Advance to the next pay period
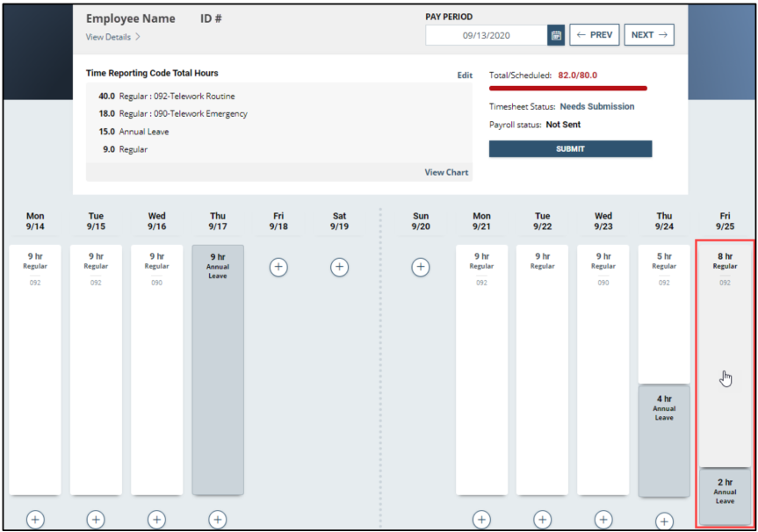This screenshot has width=758, height=532. click(649, 34)
